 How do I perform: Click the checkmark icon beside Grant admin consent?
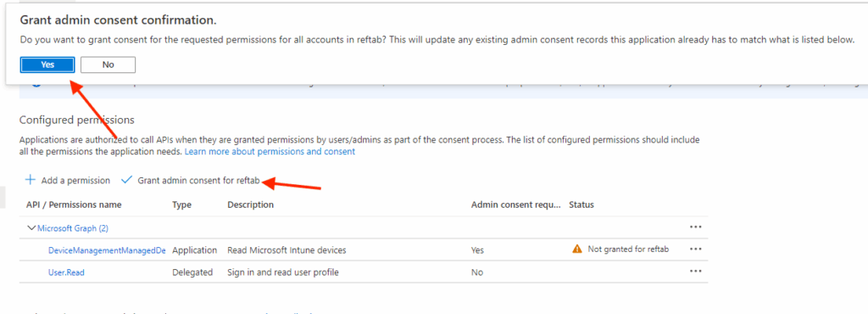(x=127, y=180)
